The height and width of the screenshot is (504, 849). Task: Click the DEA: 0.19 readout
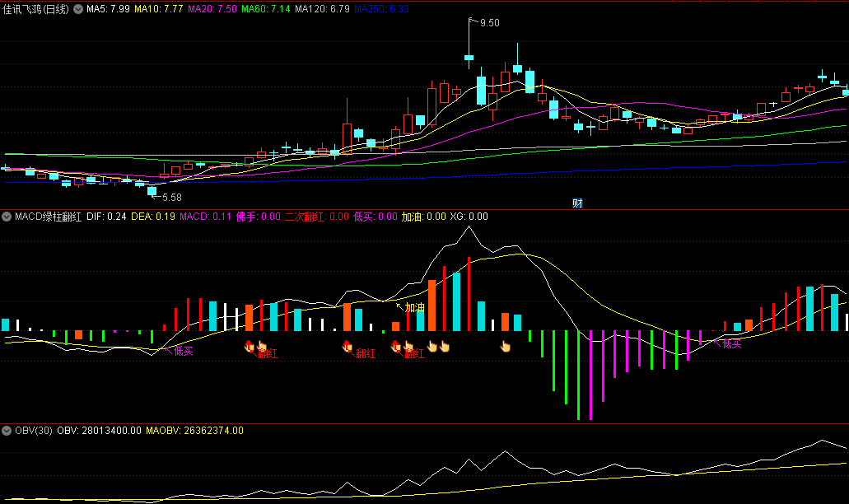tap(152, 217)
